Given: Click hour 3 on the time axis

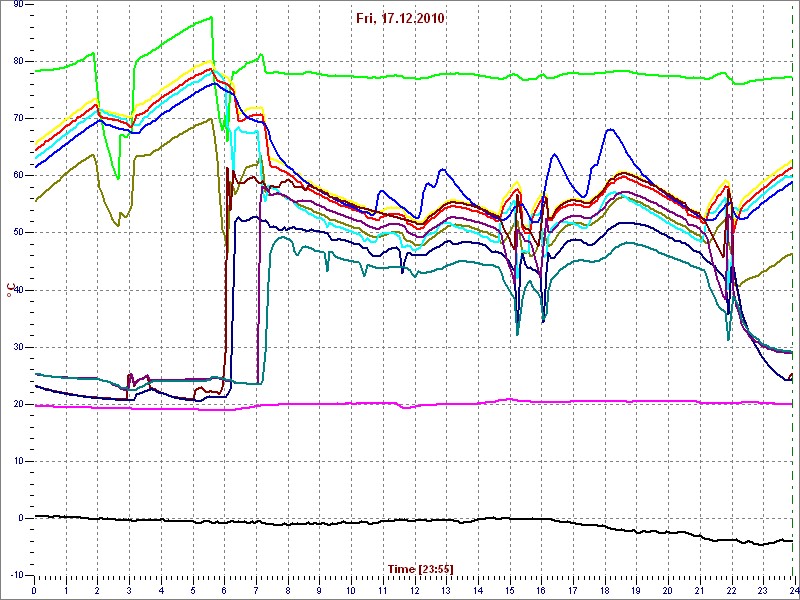Looking at the screenshot, I should (129, 590).
